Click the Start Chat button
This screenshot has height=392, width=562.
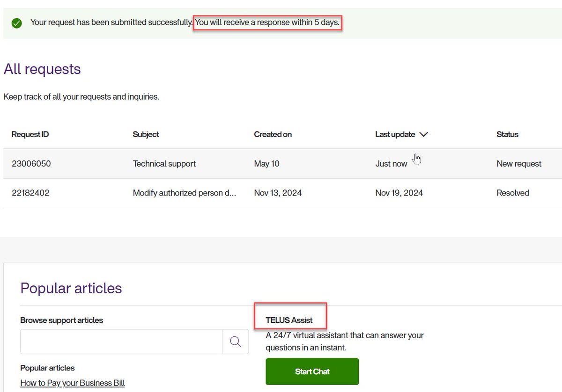(312, 371)
